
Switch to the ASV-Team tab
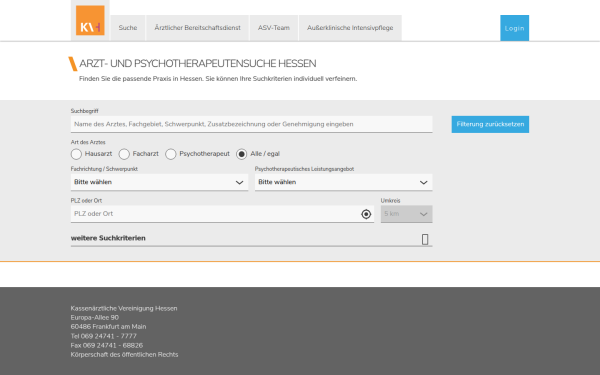point(274,28)
